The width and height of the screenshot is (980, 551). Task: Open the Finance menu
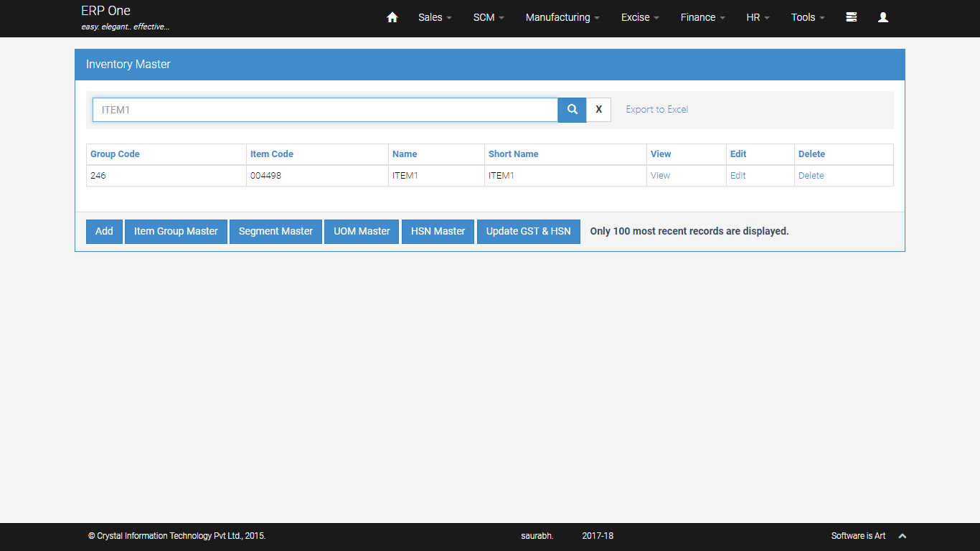702,17
